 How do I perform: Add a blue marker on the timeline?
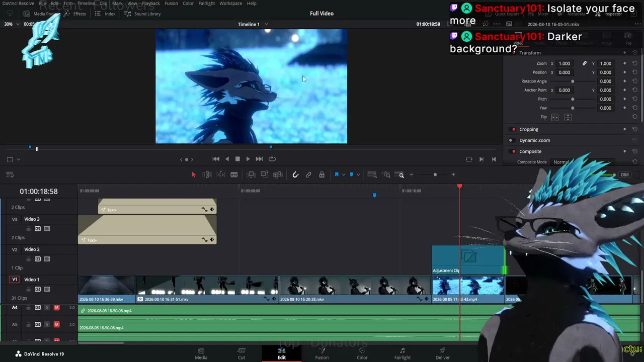point(351,175)
